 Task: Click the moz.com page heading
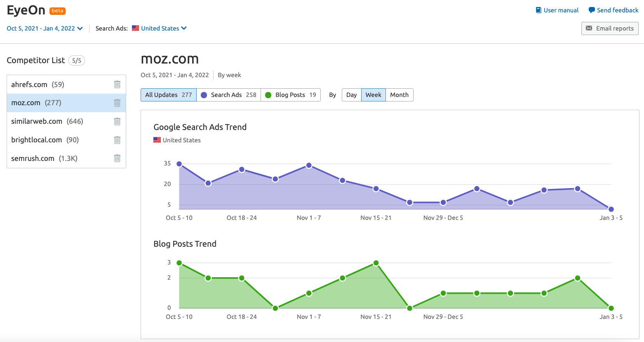(x=170, y=59)
